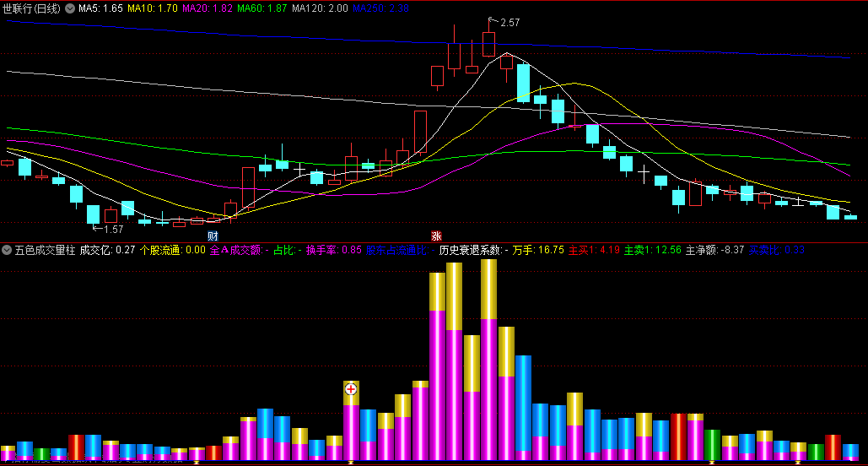868x466 pixels.
Task: Select the tallest magenta-yellow volume bar
Action: pyautogui.click(x=488, y=360)
